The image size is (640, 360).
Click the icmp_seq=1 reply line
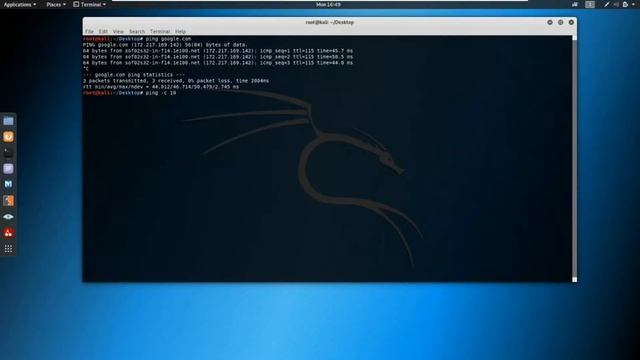pyautogui.click(x=218, y=51)
